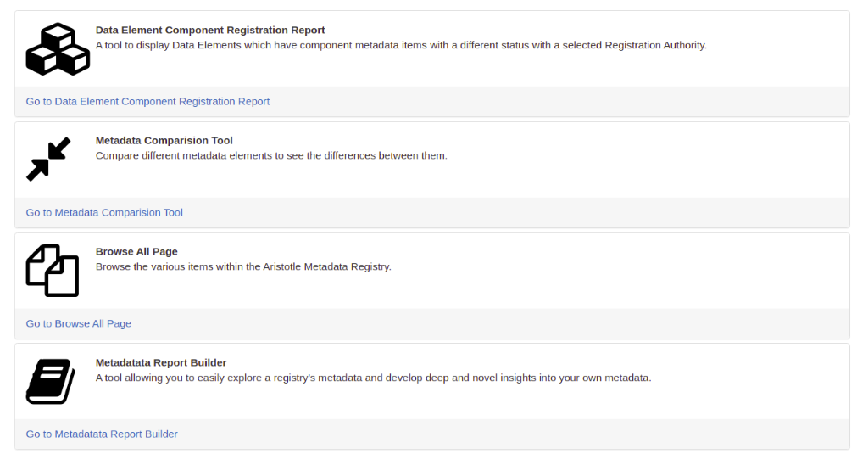Screen dimensions: 868x465
Task: Click empty footer area beside Browse All Page link
Action: tap(490, 323)
